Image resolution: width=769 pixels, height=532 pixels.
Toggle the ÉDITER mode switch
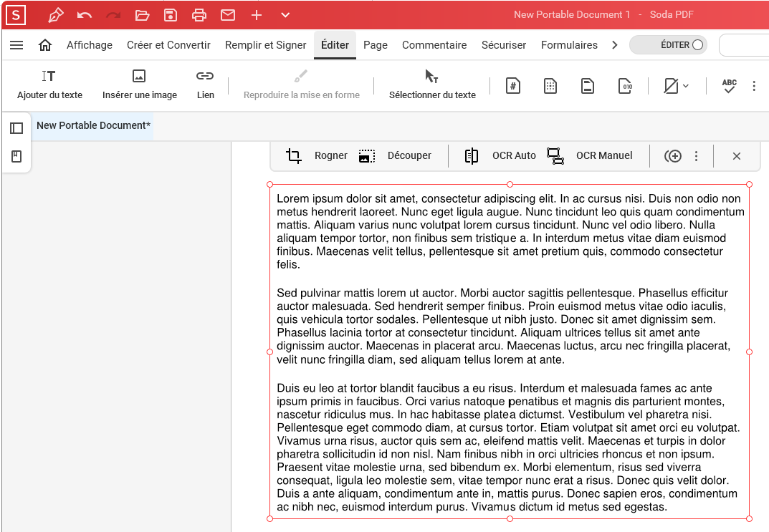pyautogui.click(x=668, y=45)
